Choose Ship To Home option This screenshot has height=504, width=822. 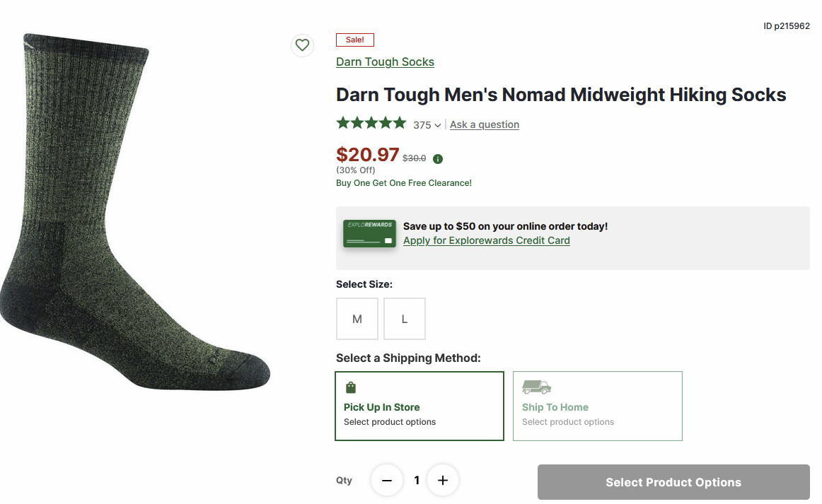point(597,406)
